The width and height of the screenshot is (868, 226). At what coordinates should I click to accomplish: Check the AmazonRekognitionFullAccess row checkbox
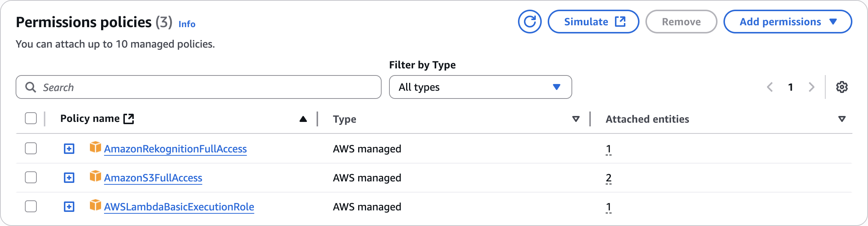click(x=31, y=148)
